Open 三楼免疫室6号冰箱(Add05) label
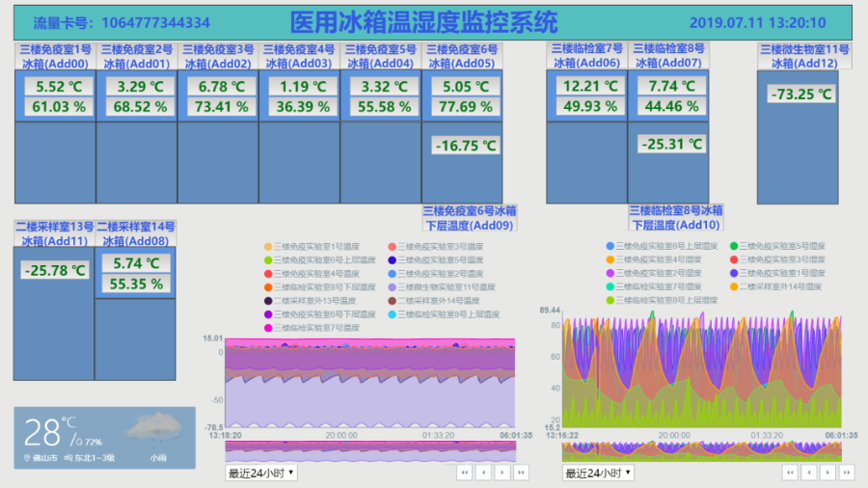 [462, 57]
